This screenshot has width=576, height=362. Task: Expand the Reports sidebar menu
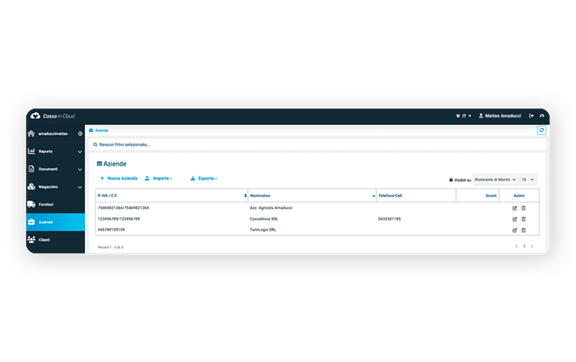[x=55, y=151]
